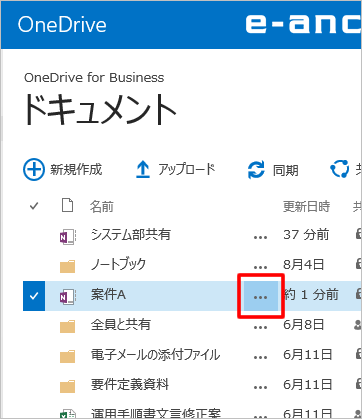Open ellipsis menu for ノートブック

coord(260,267)
